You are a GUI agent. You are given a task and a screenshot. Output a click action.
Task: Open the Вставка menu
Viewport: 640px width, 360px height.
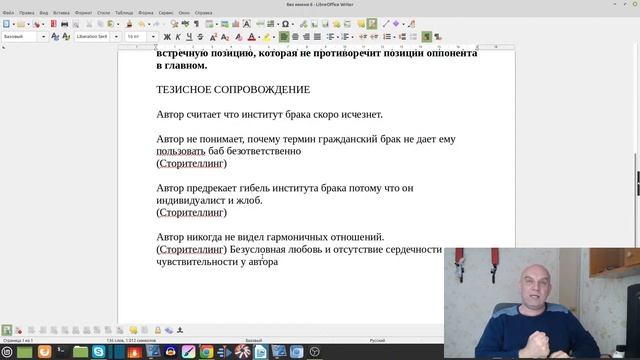(61, 13)
